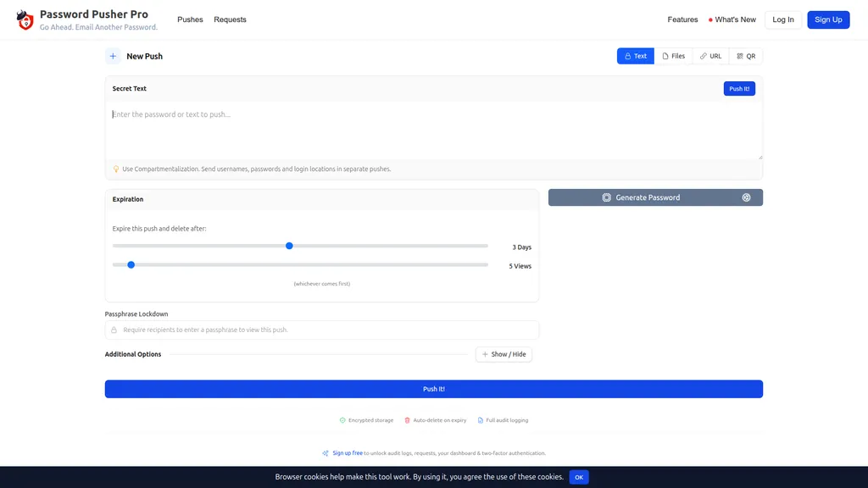Click the textarea resize handle corner

(x=760, y=157)
